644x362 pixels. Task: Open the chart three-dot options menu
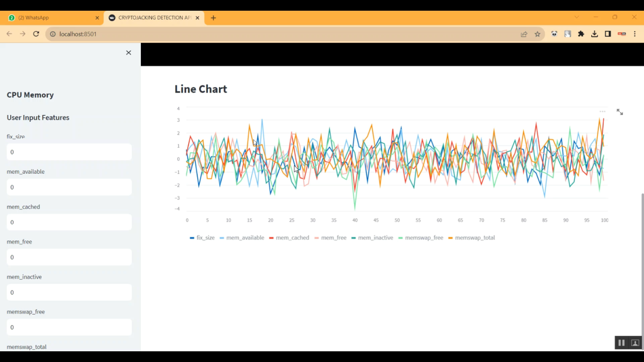click(602, 112)
